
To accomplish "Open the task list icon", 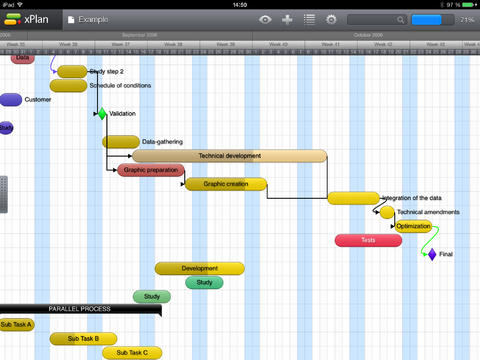I will coord(309,19).
